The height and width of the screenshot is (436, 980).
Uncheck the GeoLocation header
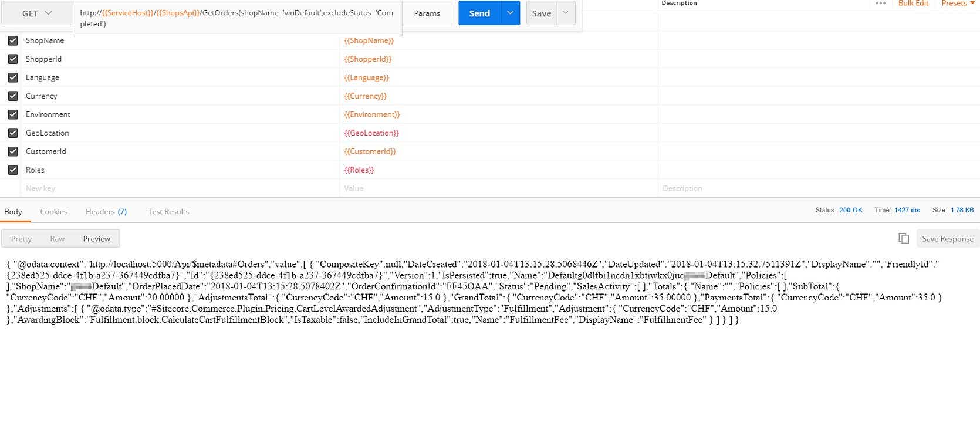(13, 133)
